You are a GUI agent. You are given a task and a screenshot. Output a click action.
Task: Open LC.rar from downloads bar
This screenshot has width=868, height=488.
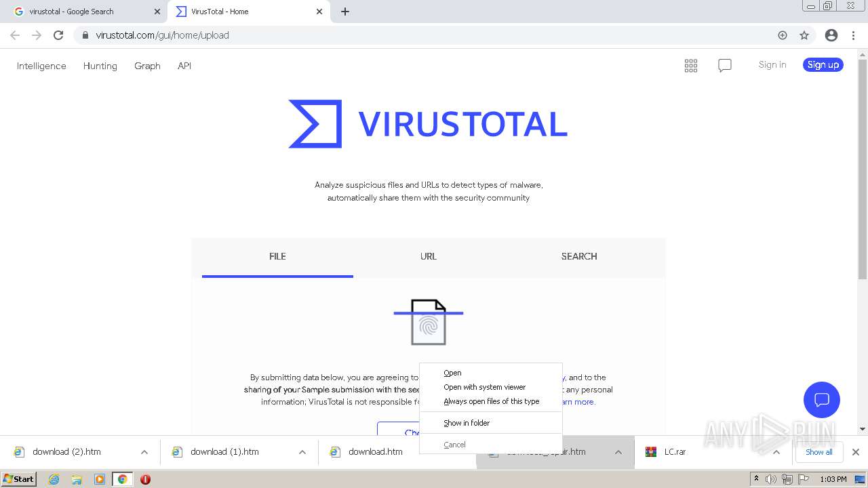click(x=675, y=452)
